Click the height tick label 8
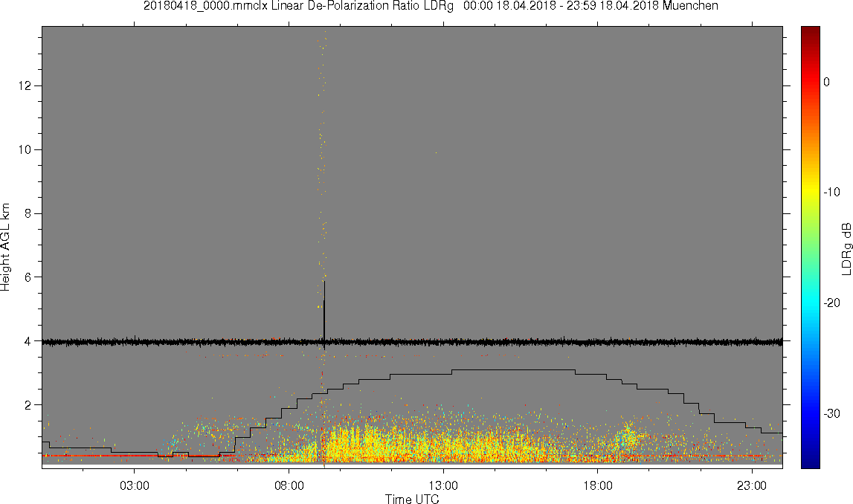This screenshot has width=853, height=504. pos(28,213)
